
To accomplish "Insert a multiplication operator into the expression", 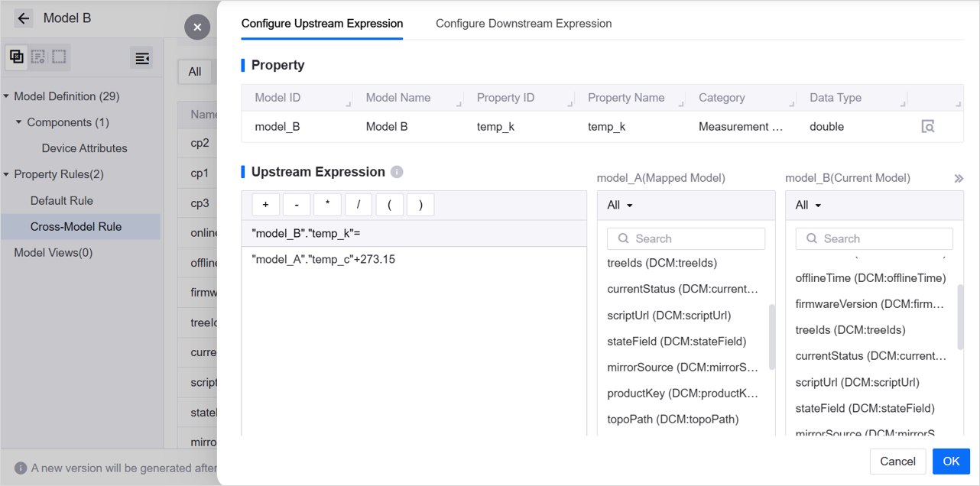I will [327, 204].
